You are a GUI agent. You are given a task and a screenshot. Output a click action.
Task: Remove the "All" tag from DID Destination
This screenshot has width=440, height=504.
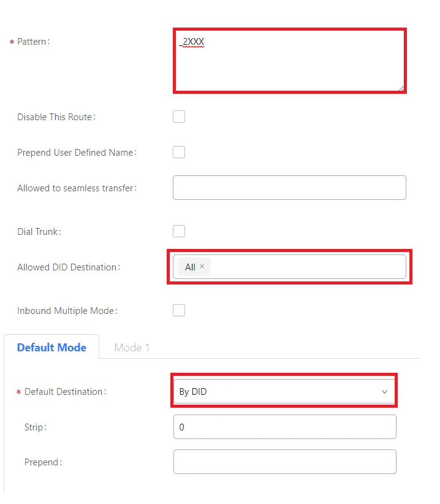click(x=202, y=267)
